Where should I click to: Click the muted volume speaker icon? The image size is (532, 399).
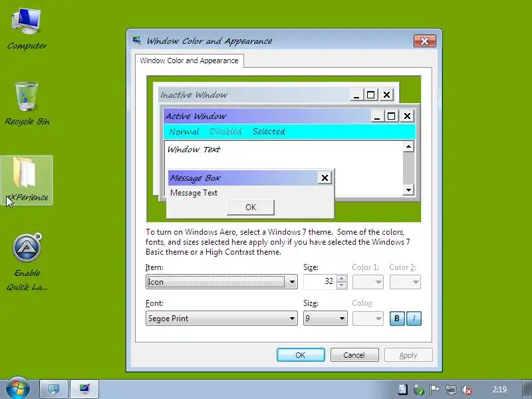tap(467, 390)
